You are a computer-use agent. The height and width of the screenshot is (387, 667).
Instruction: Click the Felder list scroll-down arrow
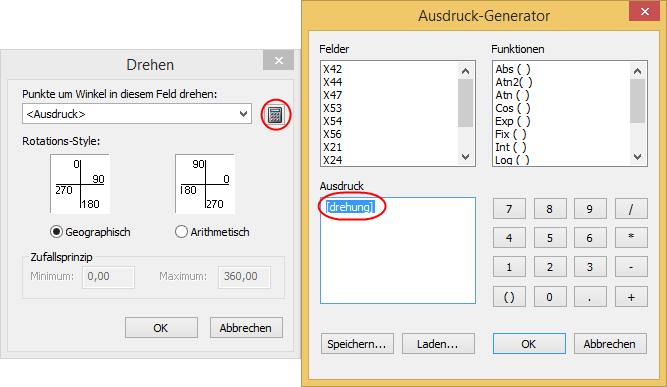pos(465,157)
